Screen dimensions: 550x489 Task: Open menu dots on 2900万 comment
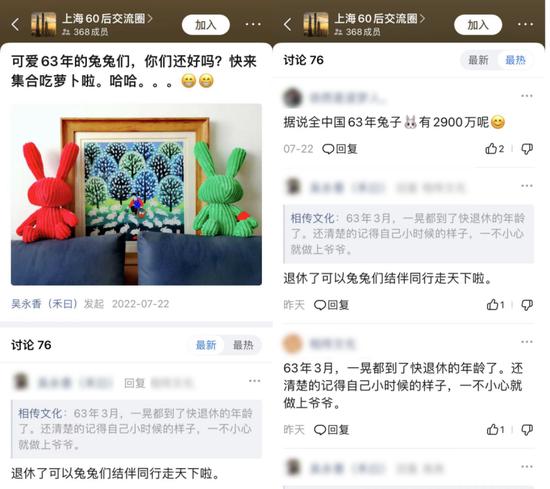[527, 96]
